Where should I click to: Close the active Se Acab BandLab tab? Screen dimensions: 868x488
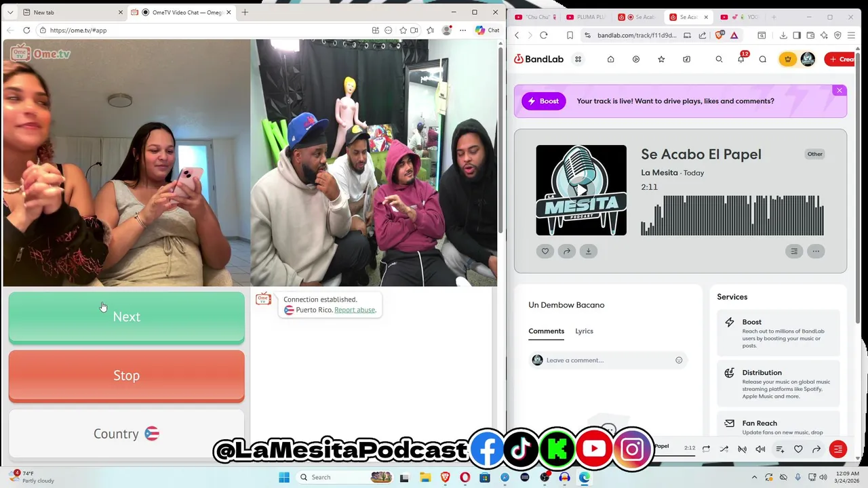(706, 17)
